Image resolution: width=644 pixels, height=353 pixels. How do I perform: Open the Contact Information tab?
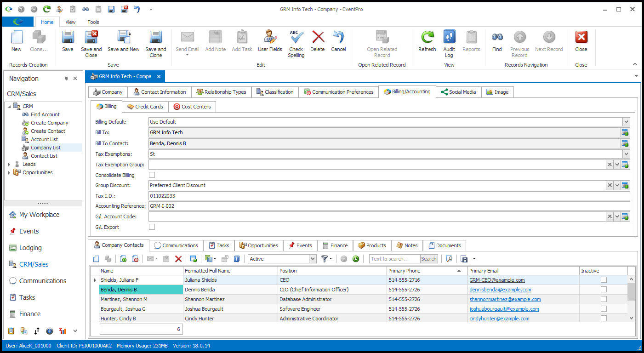coord(160,92)
